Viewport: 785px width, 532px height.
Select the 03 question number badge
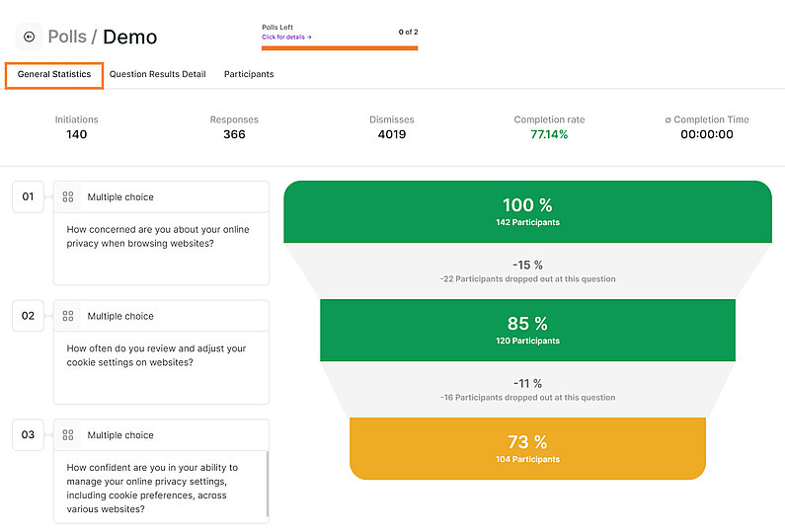pyautogui.click(x=28, y=434)
